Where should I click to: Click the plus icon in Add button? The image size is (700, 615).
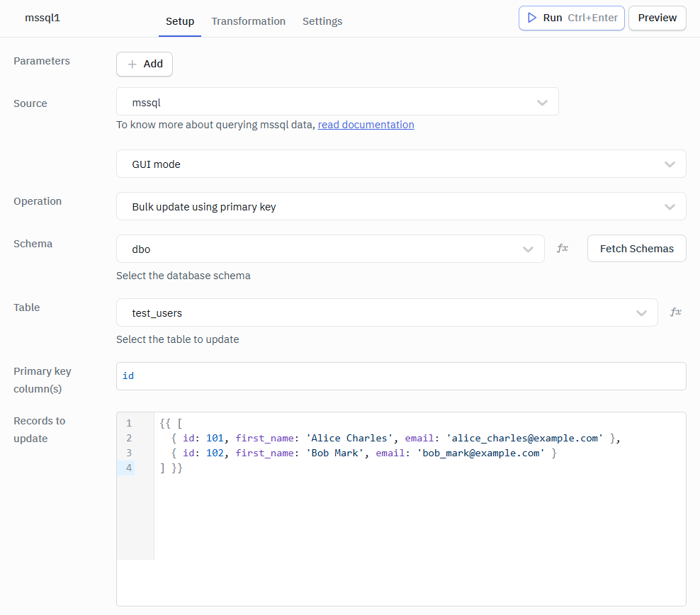(132, 64)
